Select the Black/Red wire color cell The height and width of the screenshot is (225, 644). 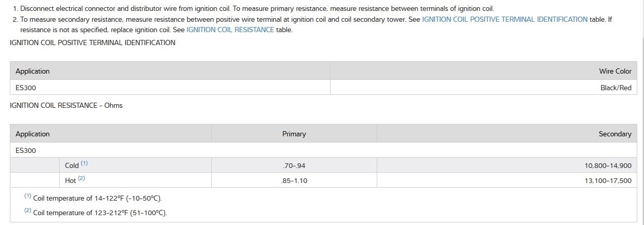tap(615, 88)
